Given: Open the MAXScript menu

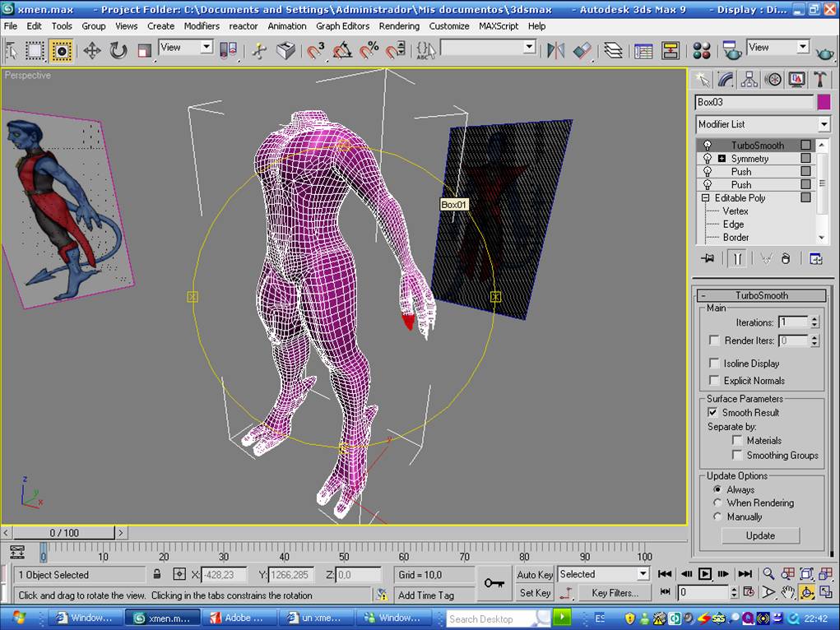Looking at the screenshot, I should pos(499,25).
